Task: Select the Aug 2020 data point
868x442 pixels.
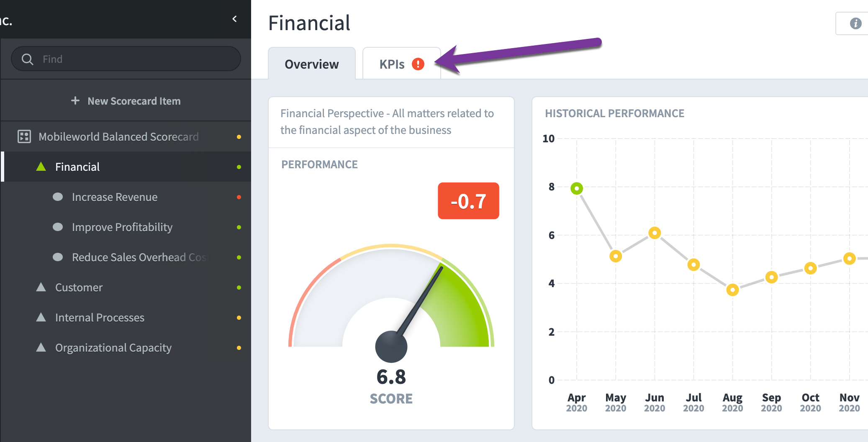Action: click(732, 290)
